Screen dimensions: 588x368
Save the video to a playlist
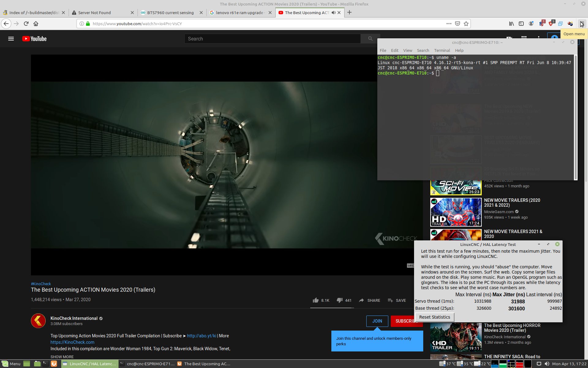pyautogui.click(x=397, y=300)
